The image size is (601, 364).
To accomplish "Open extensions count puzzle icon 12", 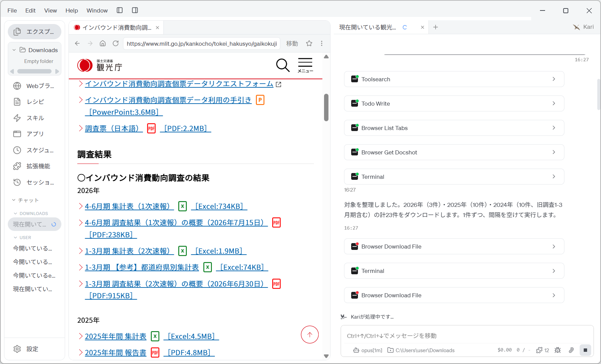I will pos(543,350).
